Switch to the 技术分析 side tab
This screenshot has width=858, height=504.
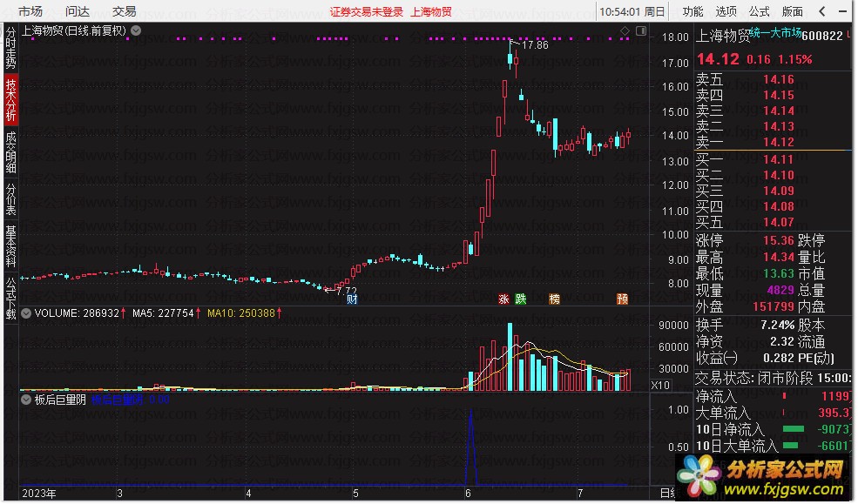coord(10,99)
